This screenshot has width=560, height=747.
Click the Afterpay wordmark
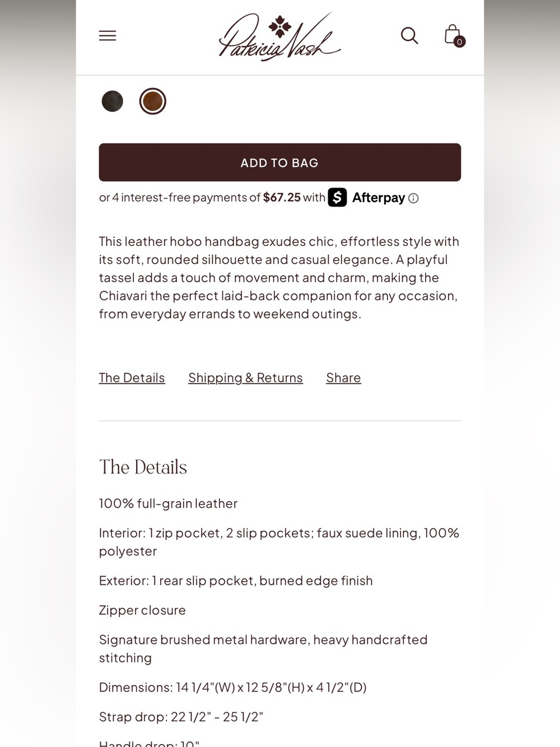379,198
